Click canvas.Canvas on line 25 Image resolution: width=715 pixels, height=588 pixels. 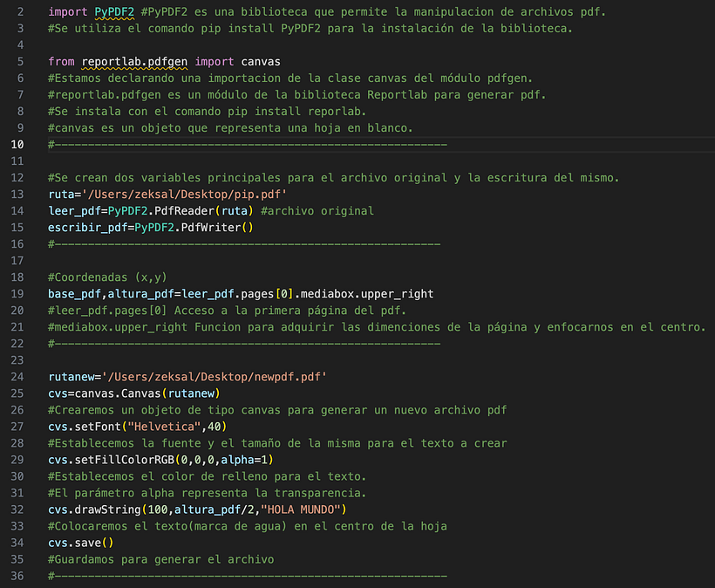click(118, 393)
